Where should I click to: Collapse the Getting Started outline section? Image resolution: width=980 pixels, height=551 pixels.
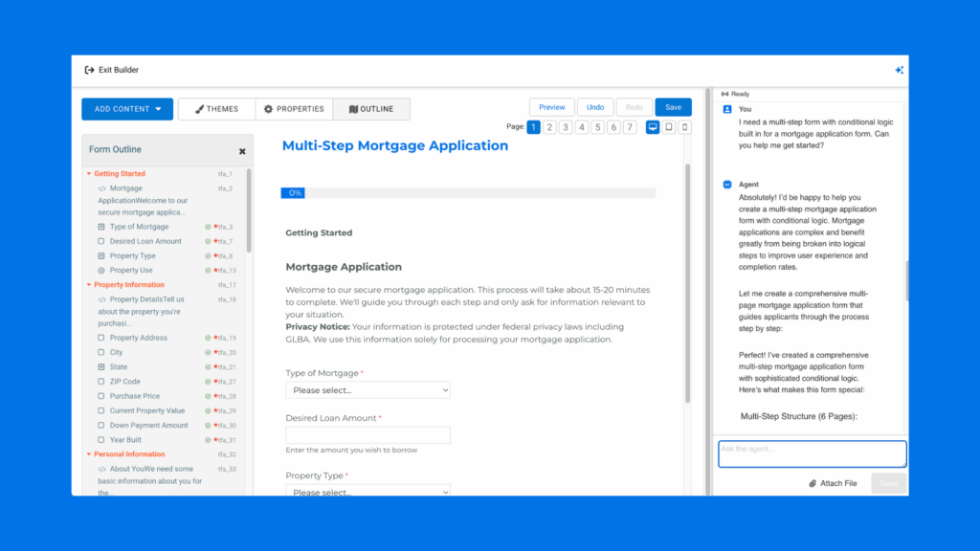(x=89, y=174)
